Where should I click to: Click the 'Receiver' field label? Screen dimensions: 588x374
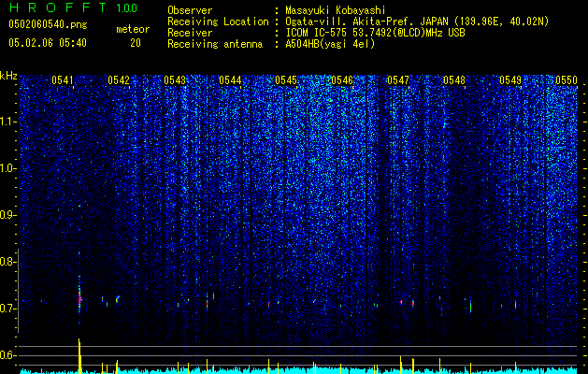pyautogui.click(x=190, y=33)
